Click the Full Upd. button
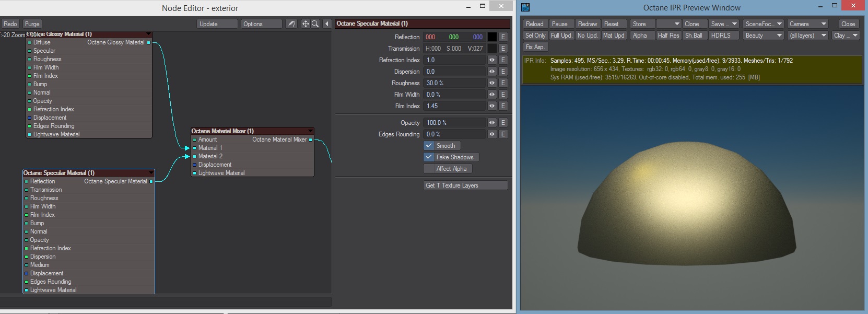Viewport: 868px width, 314px height. click(x=561, y=36)
